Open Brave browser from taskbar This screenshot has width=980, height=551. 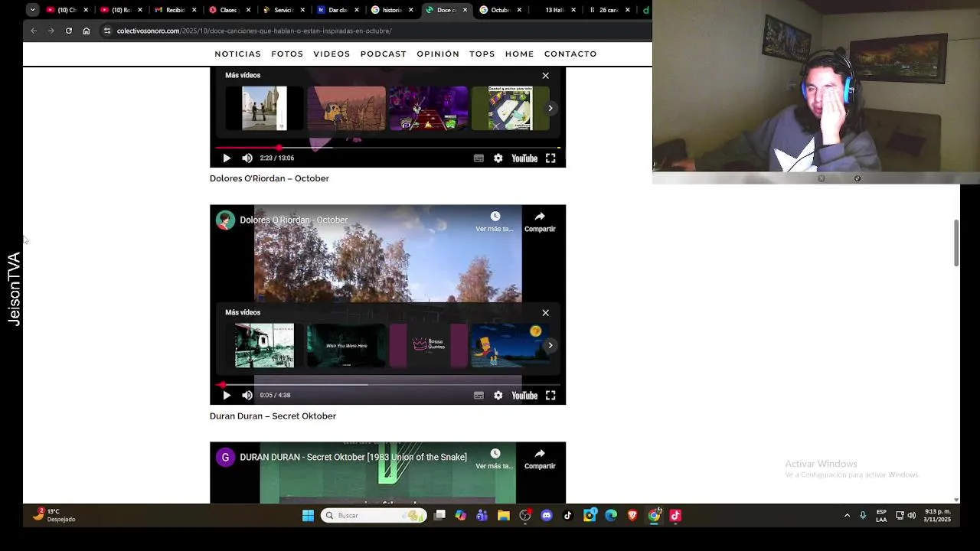(x=632, y=516)
